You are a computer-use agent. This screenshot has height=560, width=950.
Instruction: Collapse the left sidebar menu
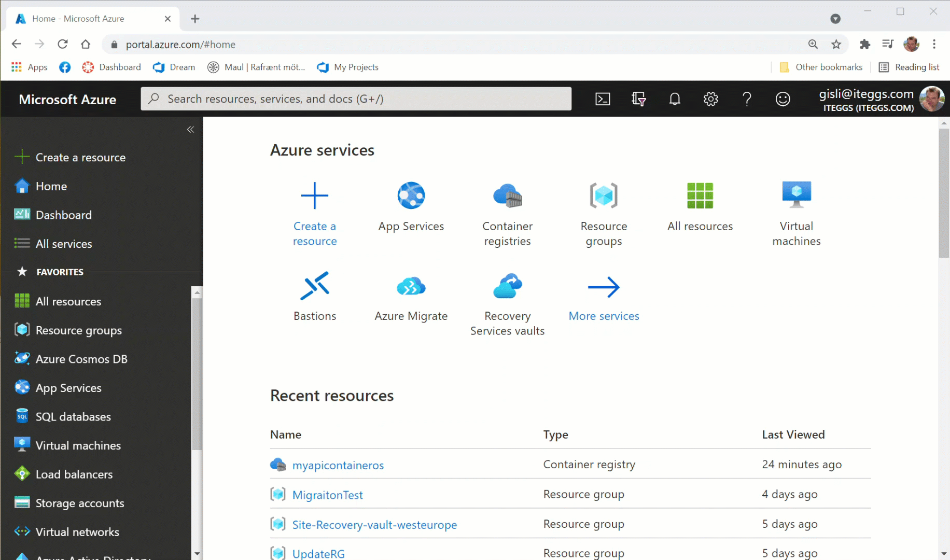190,130
